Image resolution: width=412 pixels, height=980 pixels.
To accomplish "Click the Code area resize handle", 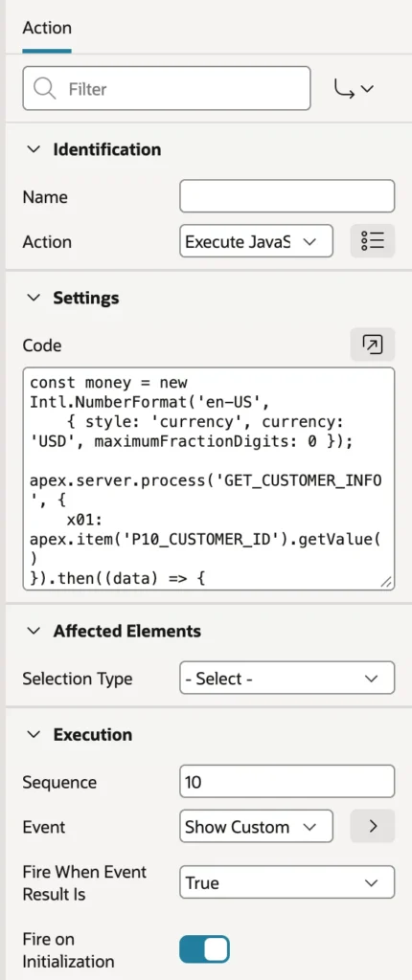I will click(x=386, y=582).
